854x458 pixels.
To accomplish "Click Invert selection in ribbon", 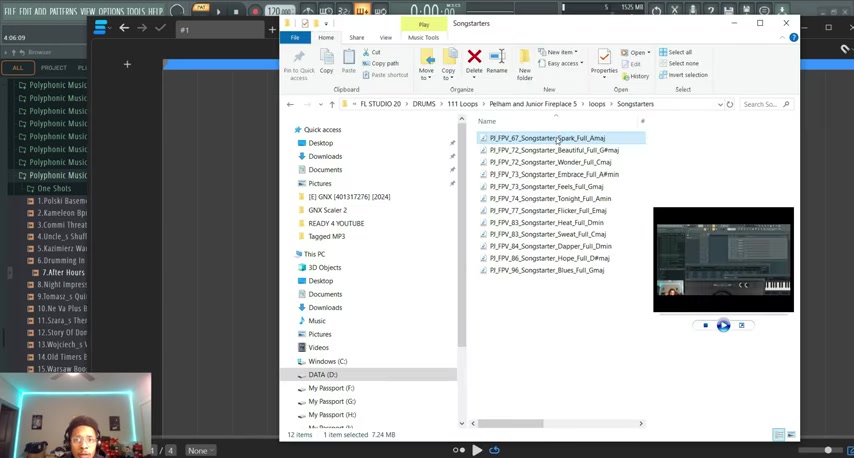I will tap(684, 75).
